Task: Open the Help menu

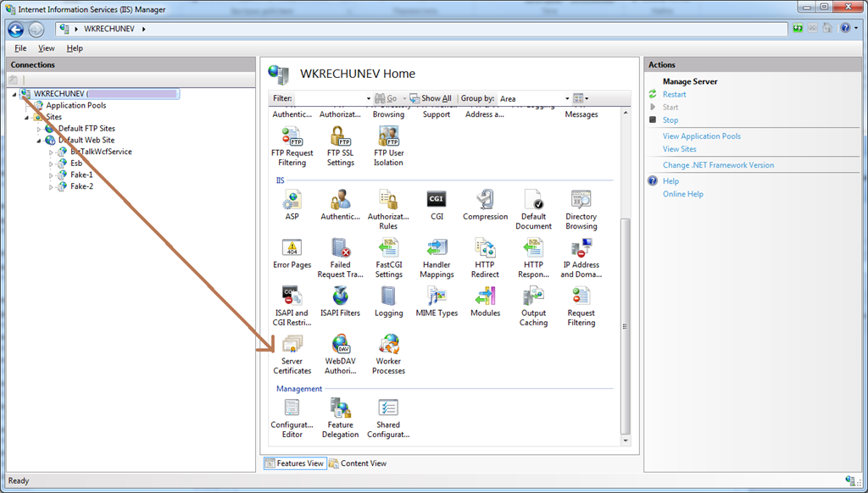Action: point(75,48)
